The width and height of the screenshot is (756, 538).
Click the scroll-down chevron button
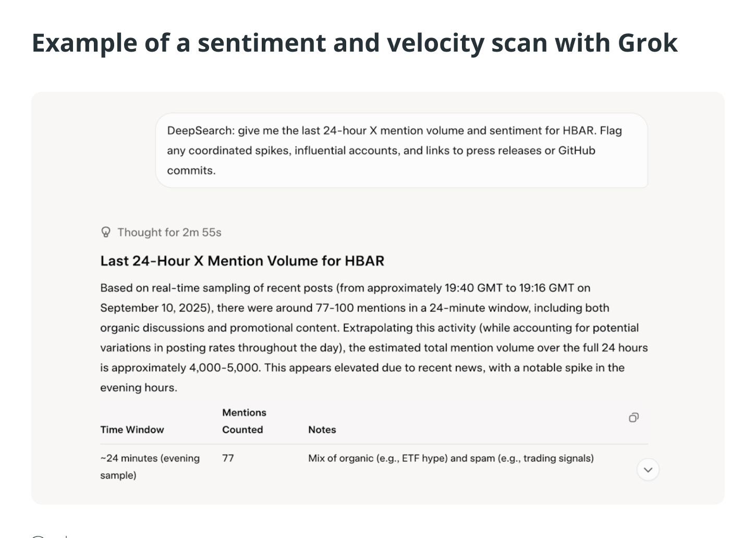(x=648, y=470)
